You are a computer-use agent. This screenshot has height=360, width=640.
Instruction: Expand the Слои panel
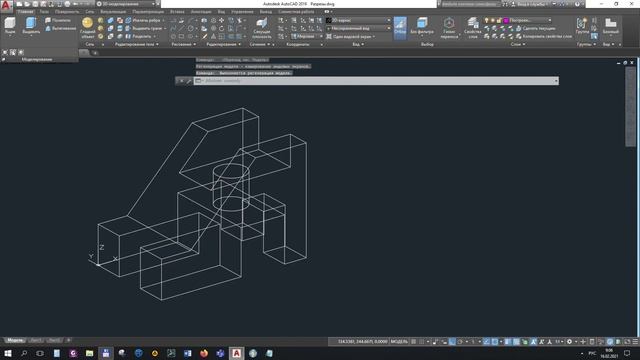(x=518, y=44)
